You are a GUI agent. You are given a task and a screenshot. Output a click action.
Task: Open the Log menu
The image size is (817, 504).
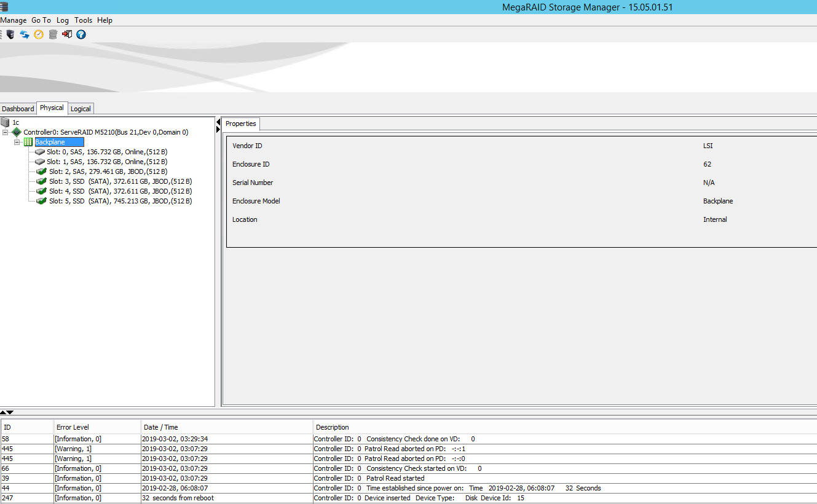[63, 20]
